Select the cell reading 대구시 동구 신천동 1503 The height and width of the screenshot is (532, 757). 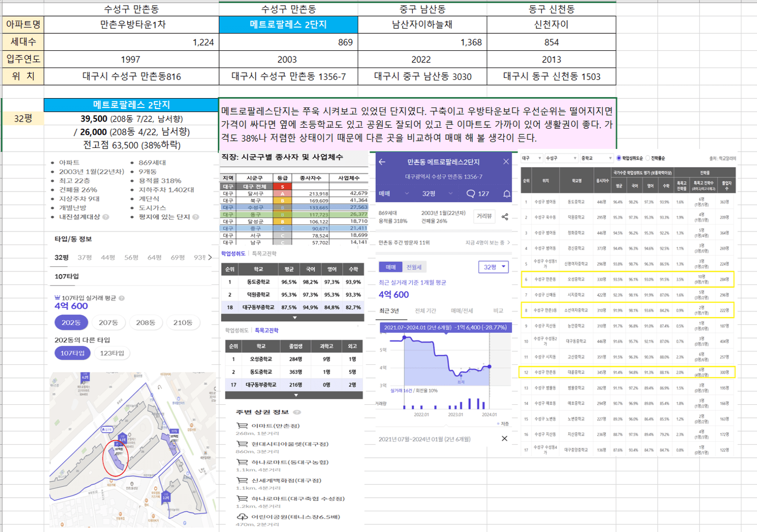pos(552,76)
